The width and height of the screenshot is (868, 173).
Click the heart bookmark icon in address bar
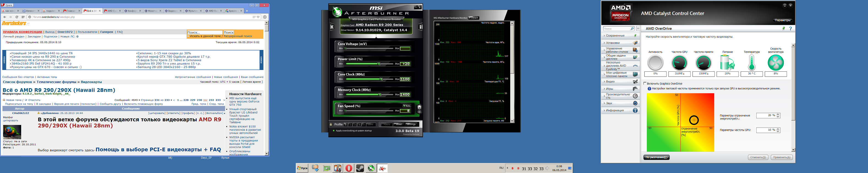(x=258, y=17)
